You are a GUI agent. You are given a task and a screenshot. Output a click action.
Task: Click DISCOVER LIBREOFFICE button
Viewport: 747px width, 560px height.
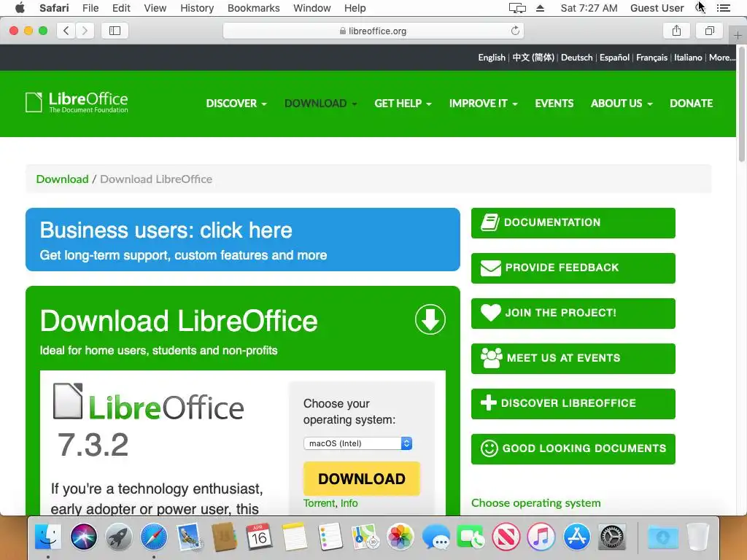[x=573, y=404]
